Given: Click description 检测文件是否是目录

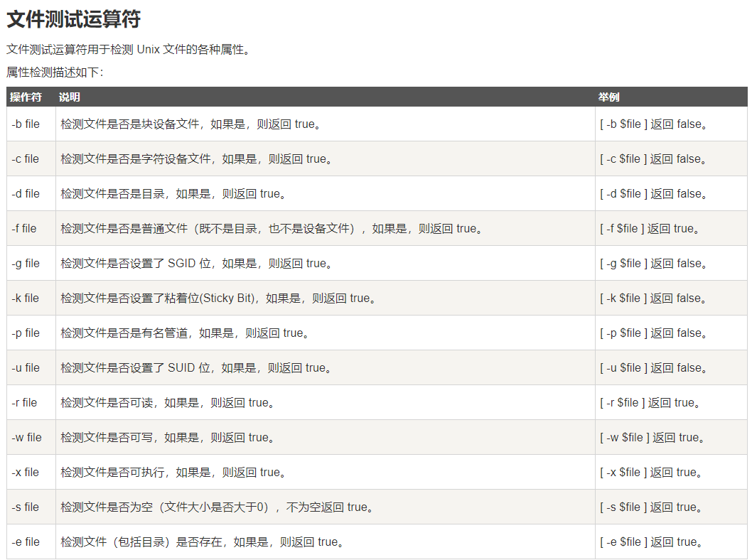Looking at the screenshot, I should click(x=173, y=194).
